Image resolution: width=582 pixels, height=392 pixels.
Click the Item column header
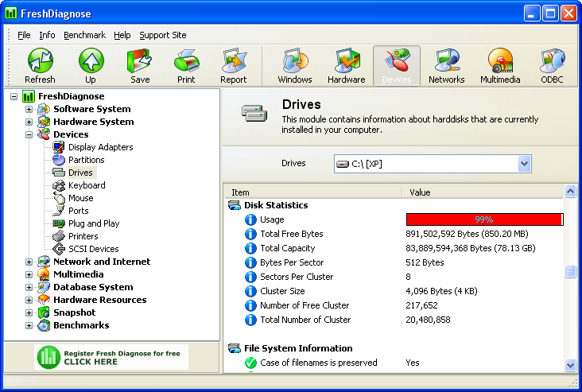[313, 192]
